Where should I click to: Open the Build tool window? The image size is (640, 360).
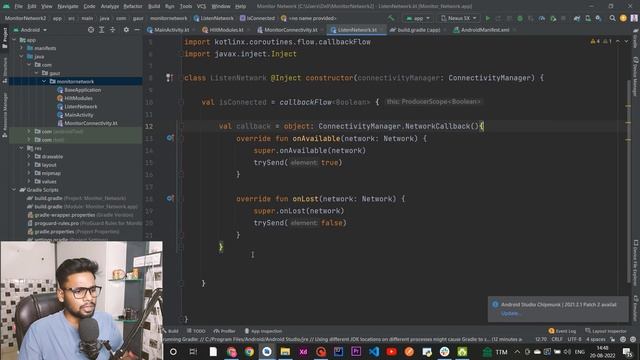pyautogui.click(x=171, y=331)
